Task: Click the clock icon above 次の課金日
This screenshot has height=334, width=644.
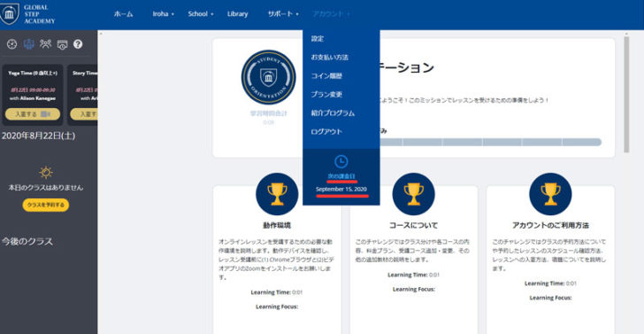Action: (341, 161)
